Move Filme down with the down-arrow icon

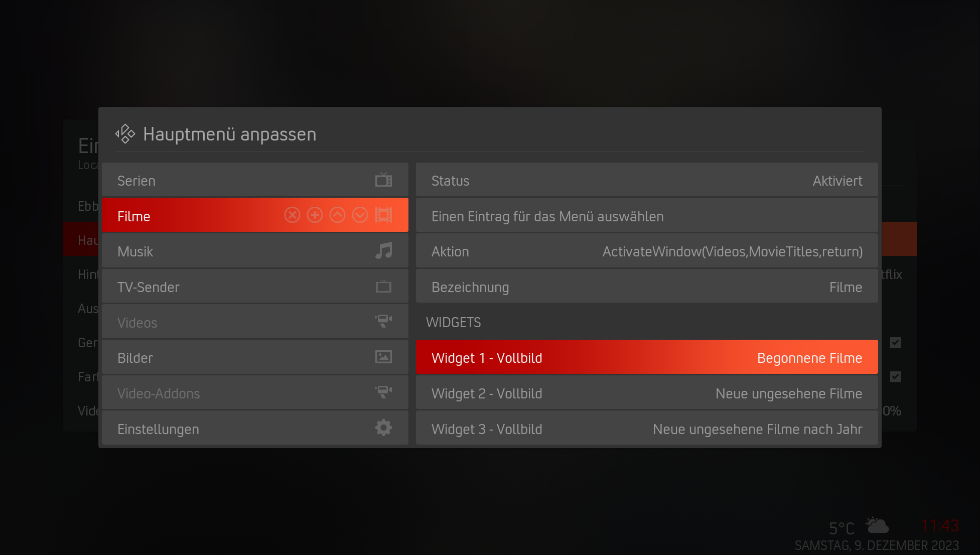pyautogui.click(x=360, y=215)
